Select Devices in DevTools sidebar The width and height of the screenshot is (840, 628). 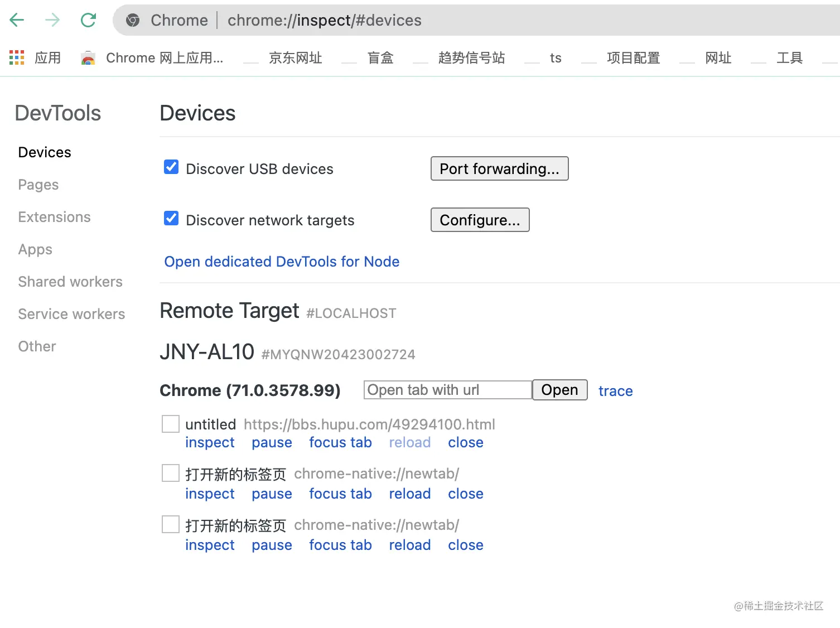point(45,152)
